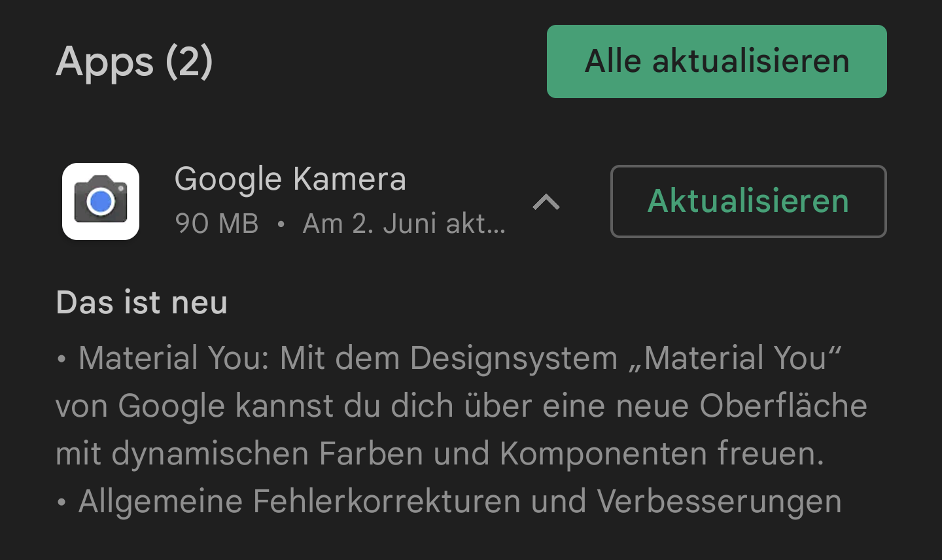Click the Alle aktualisieren button
This screenshot has height=560, width=942.
point(717,61)
